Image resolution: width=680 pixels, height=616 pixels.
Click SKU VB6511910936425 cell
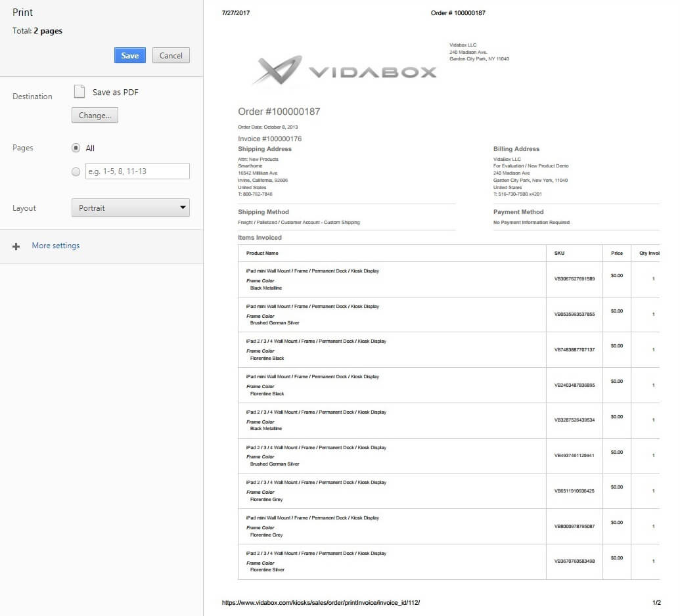[574, 491]
